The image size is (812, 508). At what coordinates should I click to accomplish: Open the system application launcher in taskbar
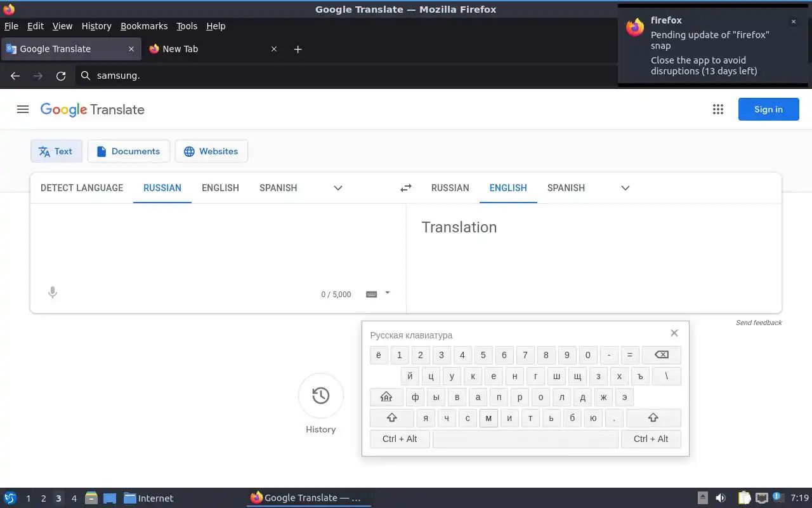click(10, 498)
